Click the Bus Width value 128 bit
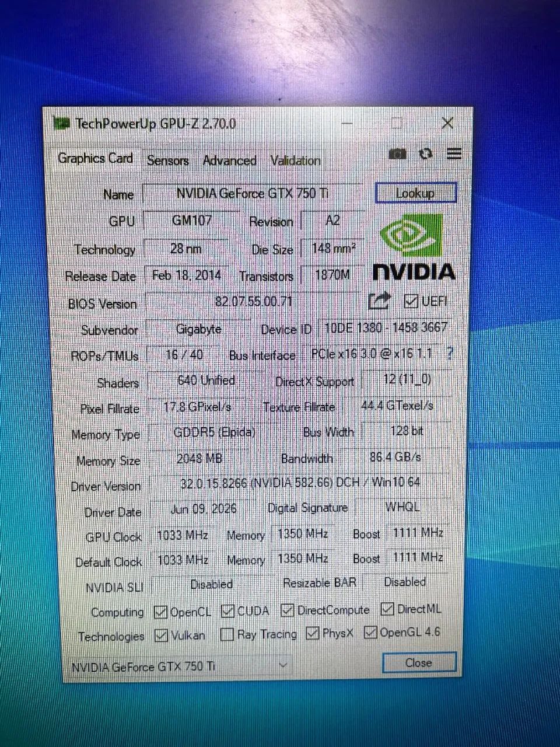The image size is (560, 747). click(x=407, y=431)
